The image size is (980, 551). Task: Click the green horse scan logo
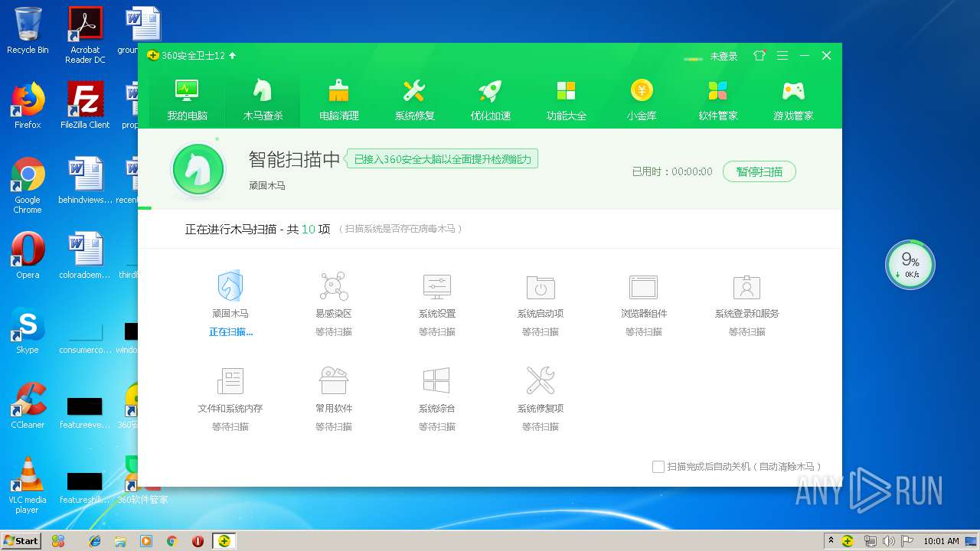pos(198,169)
